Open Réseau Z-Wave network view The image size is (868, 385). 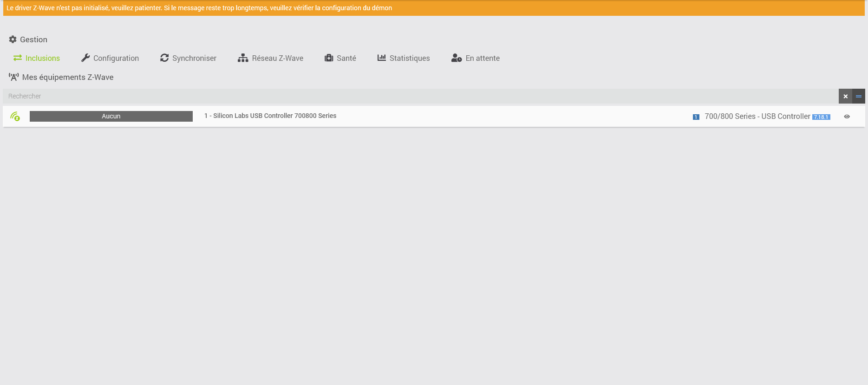point(270,58)
